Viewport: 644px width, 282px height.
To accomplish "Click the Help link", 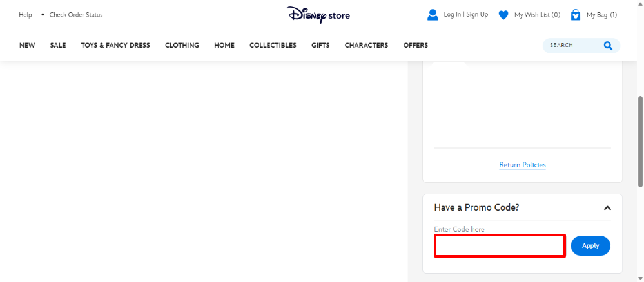I will coord(26,15).
